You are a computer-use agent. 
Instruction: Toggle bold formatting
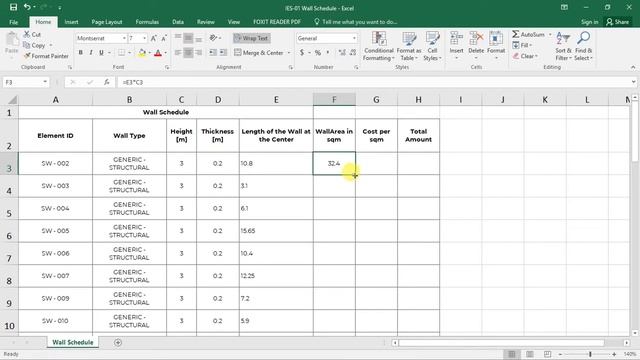[80, 53]
